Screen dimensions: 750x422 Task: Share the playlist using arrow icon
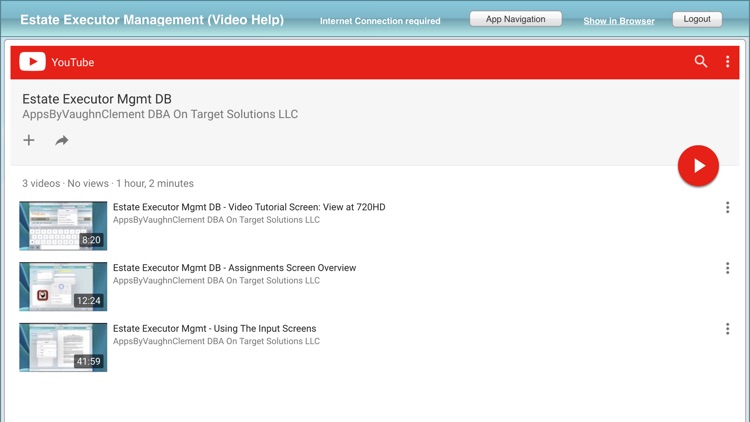[x=62, y=140]
